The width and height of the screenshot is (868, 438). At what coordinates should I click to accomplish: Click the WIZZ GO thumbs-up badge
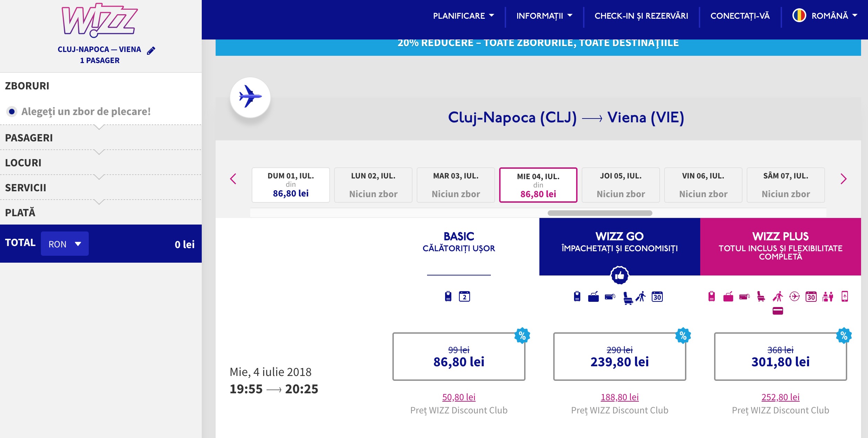coord(619,275)
